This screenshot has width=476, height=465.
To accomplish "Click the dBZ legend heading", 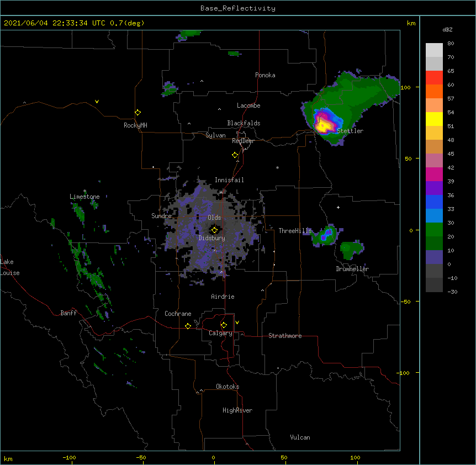I will 447,30.
